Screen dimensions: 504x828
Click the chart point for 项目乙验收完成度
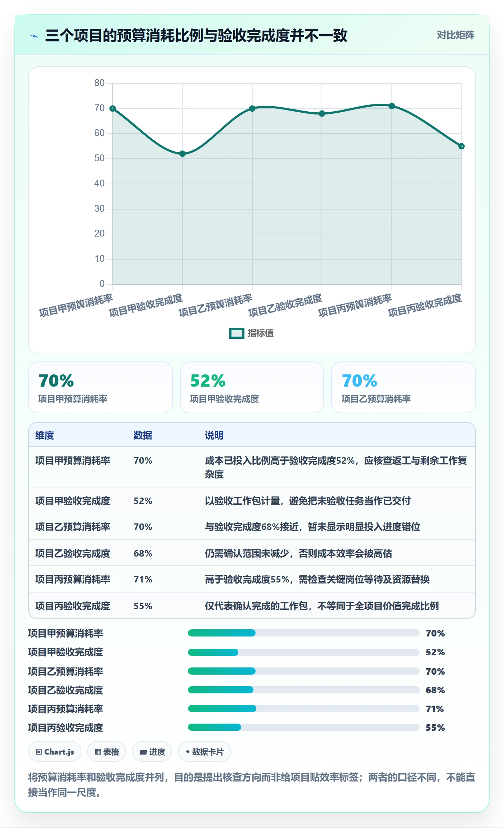(322, 113)
